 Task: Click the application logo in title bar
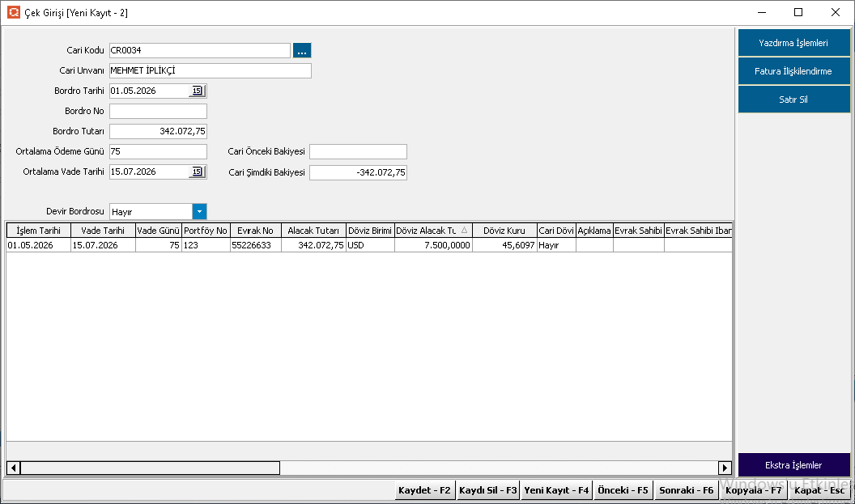point(14,12)
